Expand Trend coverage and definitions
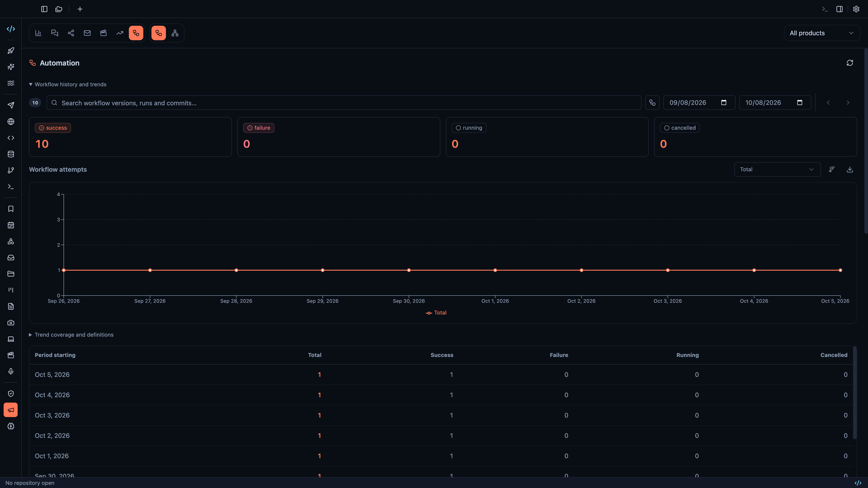This screenshot has height=488, width=868. 71,335
